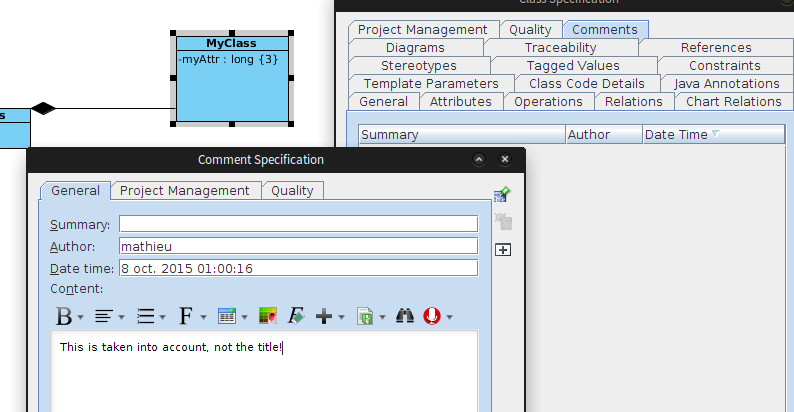
Task: Switch to Project Management tab in Comment Specification
Action: 185,190
